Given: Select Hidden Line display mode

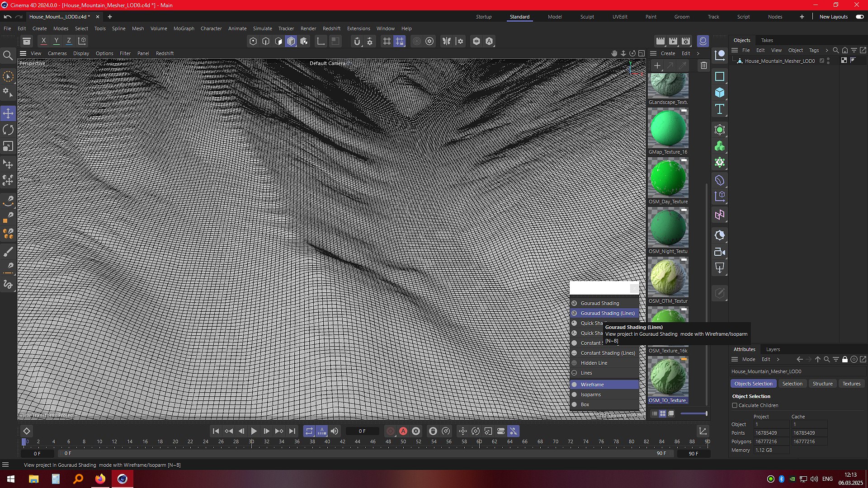Looking at the screenshot, I should pyautogui.click(x=604, y=363).
